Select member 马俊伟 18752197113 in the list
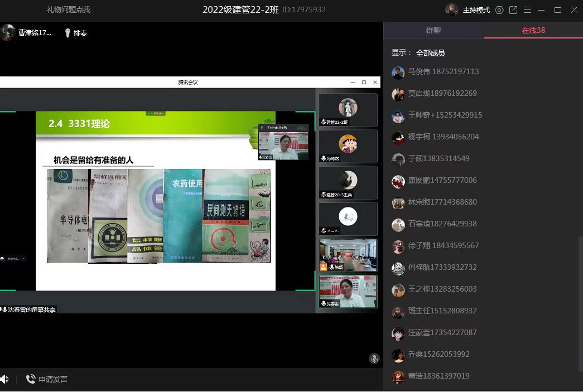583x392 pixels. click(443, 72)
